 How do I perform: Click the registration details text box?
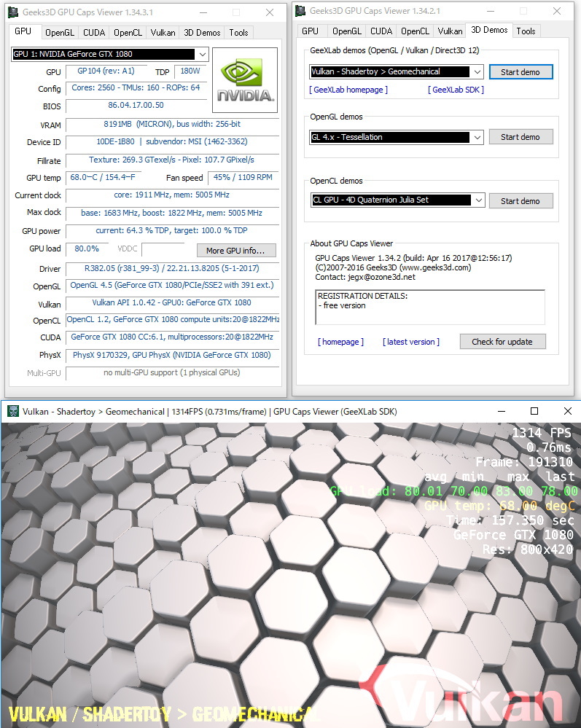tap(429, 308)
